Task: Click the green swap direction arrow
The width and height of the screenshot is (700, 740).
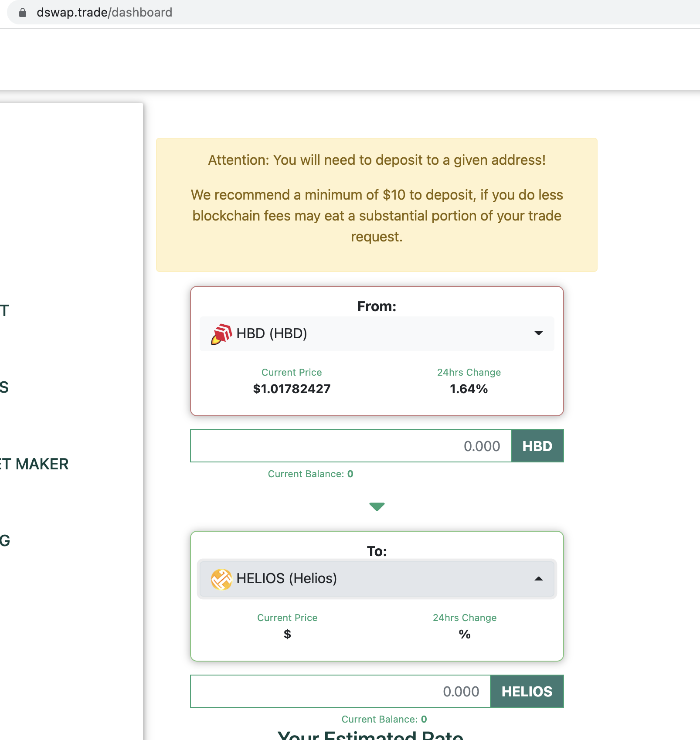Action: [x=377, y=506]
